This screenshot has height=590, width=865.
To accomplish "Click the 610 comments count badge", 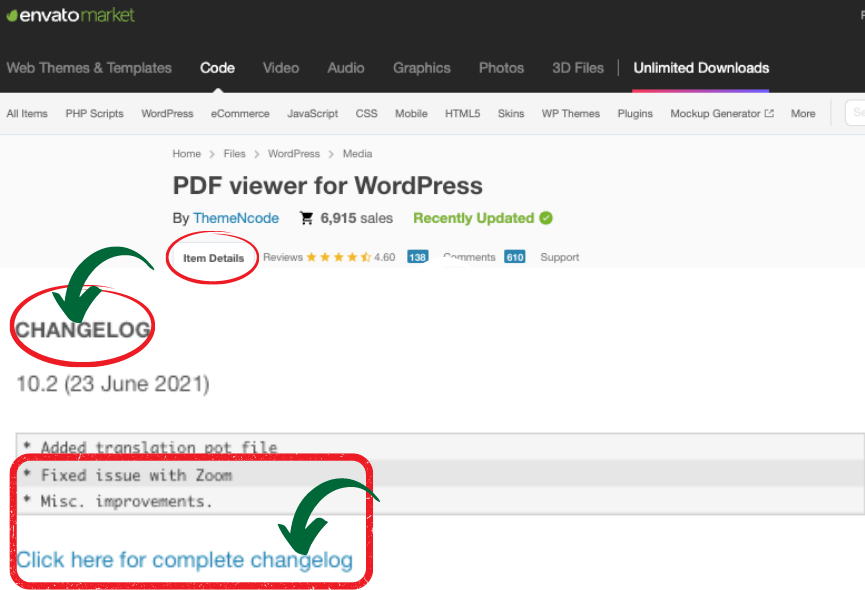I will tap(515, 257).
